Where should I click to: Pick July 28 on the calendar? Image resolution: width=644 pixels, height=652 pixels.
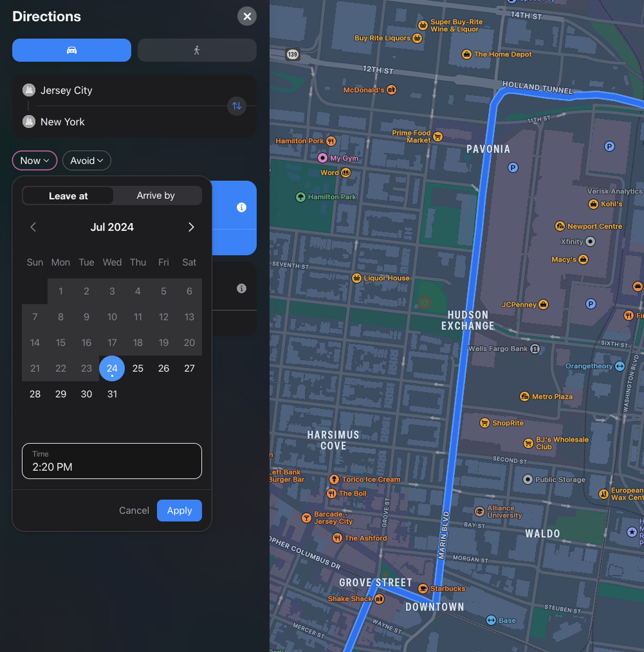[35, 394]
